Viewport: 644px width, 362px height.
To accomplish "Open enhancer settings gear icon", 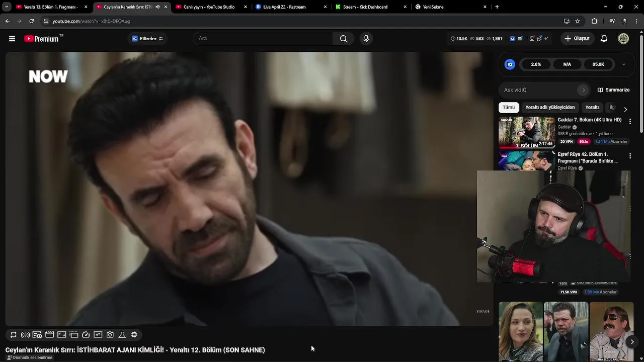I will tap(134, 335).
